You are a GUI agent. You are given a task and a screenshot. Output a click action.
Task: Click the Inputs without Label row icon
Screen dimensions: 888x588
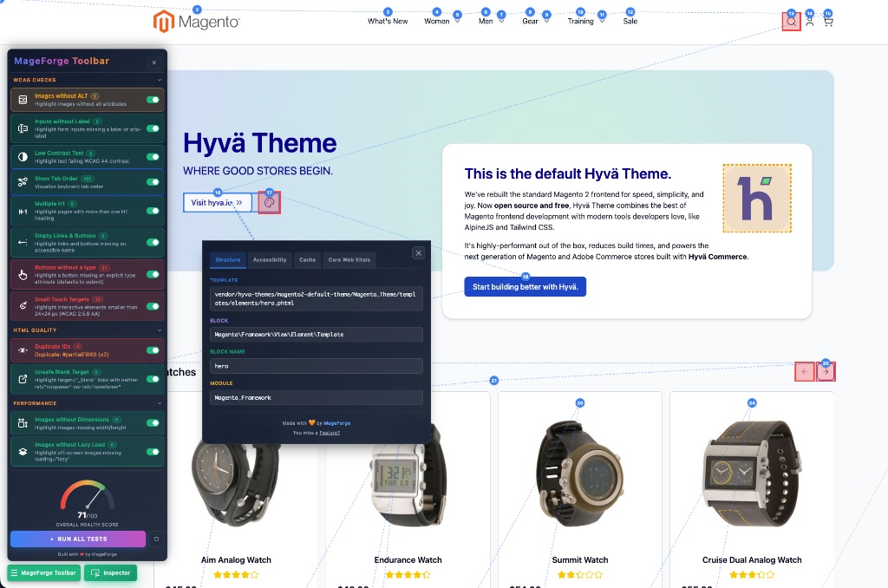tap(23, 128)
